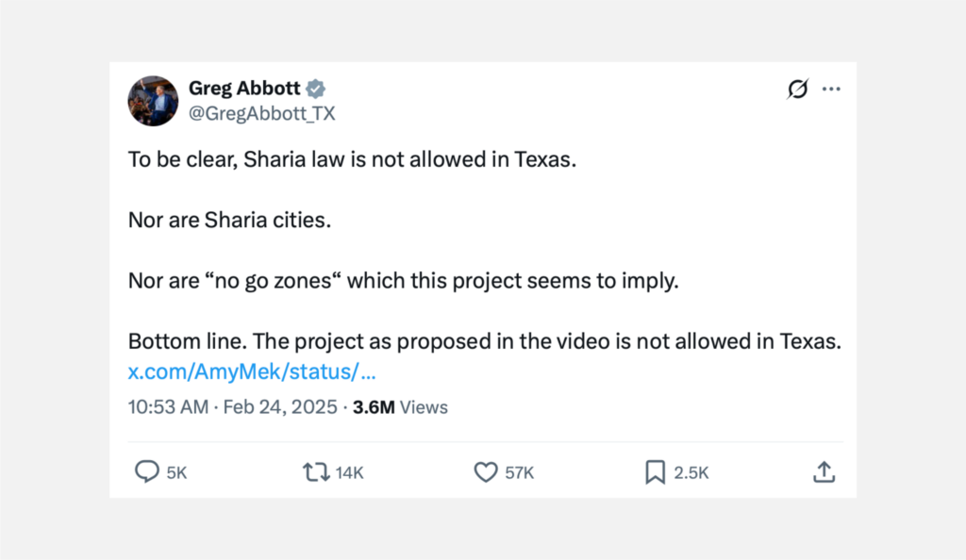This screenshot has height=560, width=966.
Task: Click the 5K replies count
Action: pyautogui.click(x=177, y=472)
